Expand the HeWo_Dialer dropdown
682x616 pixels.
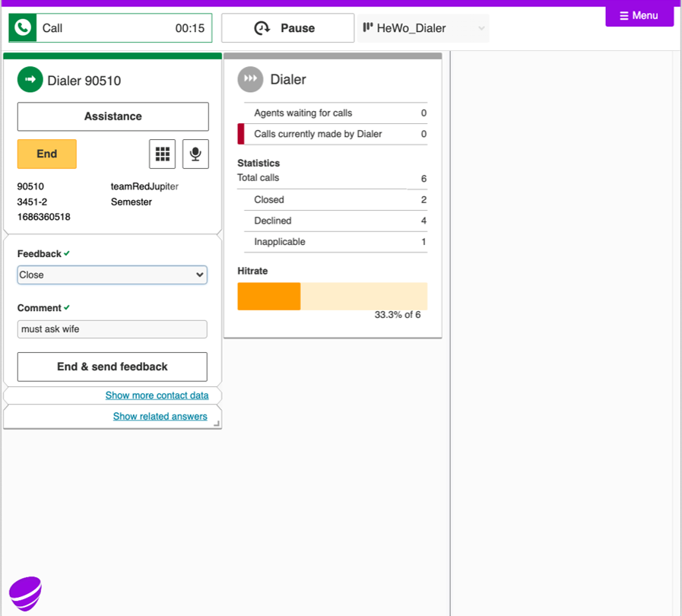(481, 28)
